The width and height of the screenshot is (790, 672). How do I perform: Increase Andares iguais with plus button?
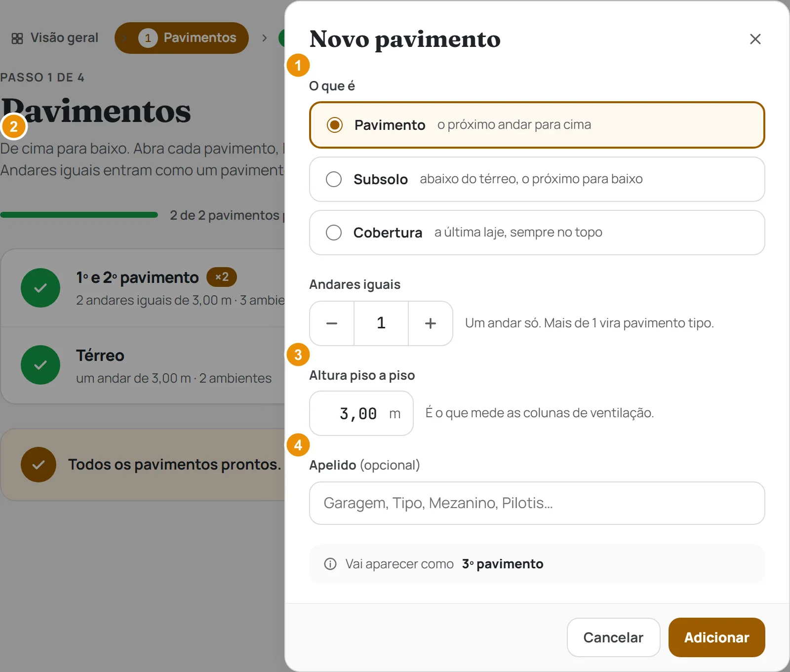(431, 323)
